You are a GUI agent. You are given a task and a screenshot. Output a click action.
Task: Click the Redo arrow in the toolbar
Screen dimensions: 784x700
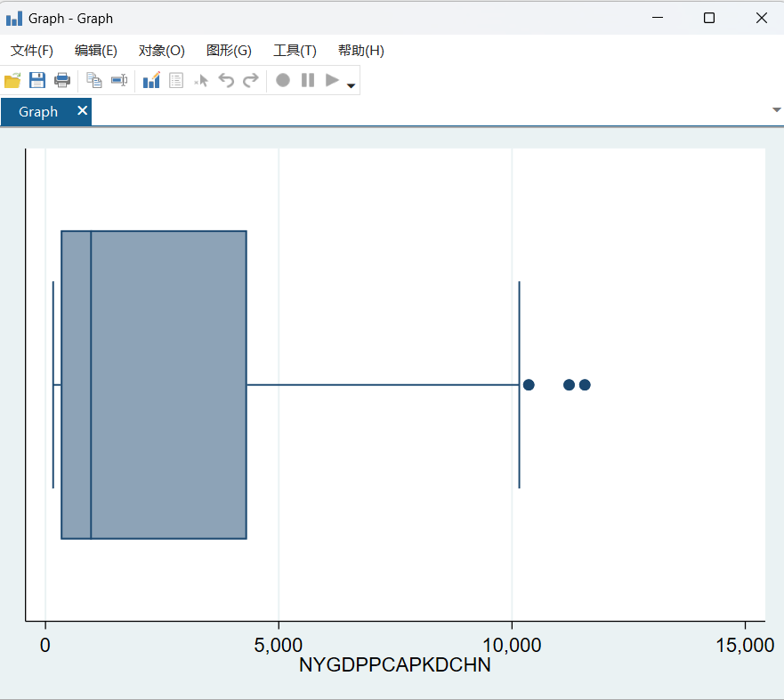[251, 81]
